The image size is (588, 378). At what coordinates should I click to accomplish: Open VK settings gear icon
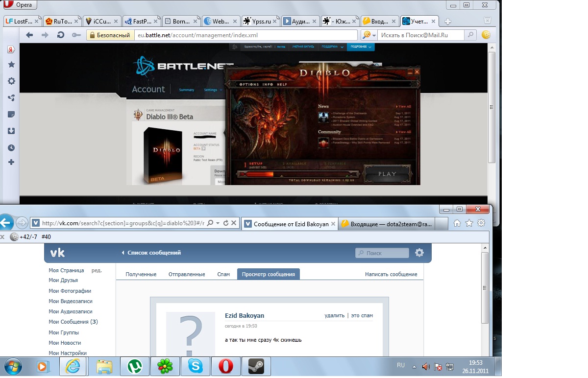(419, 253)
